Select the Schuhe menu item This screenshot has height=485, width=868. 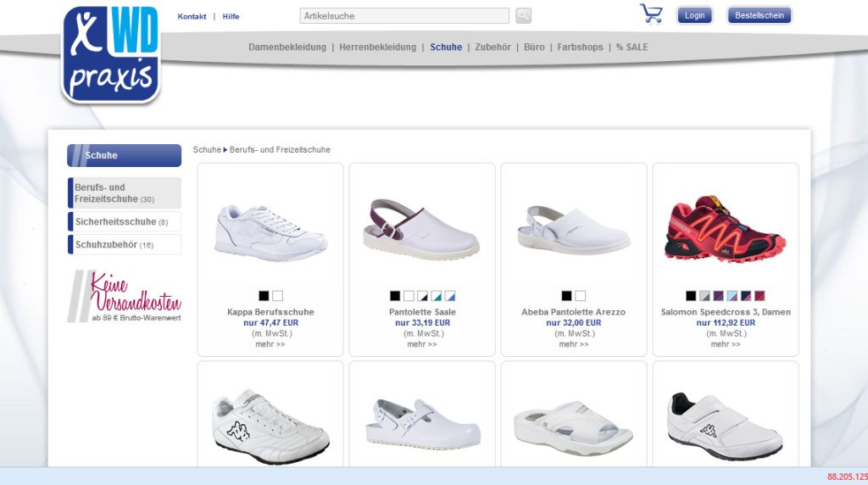[x=446, y=47]
